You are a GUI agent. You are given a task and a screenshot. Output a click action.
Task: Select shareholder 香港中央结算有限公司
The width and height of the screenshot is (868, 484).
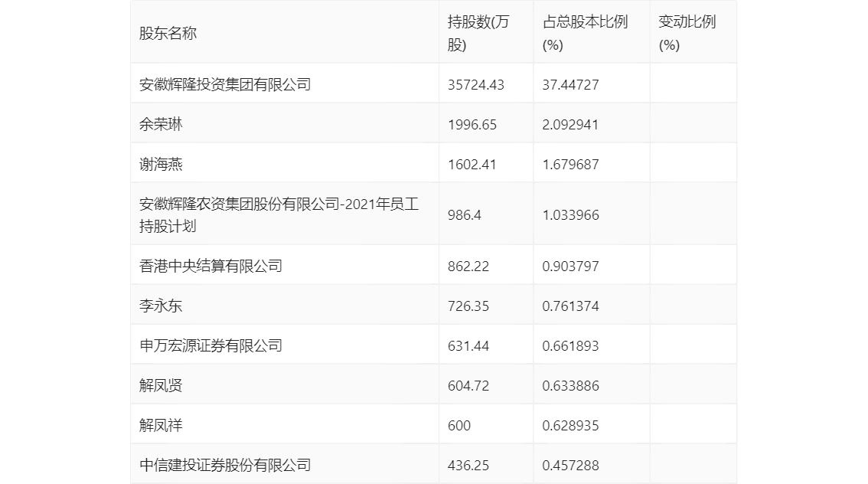[x=210, y=267]
